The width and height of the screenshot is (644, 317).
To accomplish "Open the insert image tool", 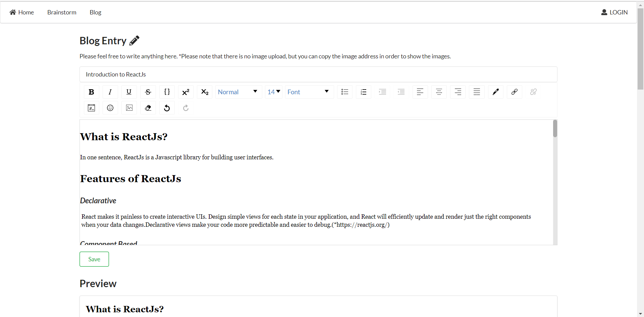I will tap(129, 108).
